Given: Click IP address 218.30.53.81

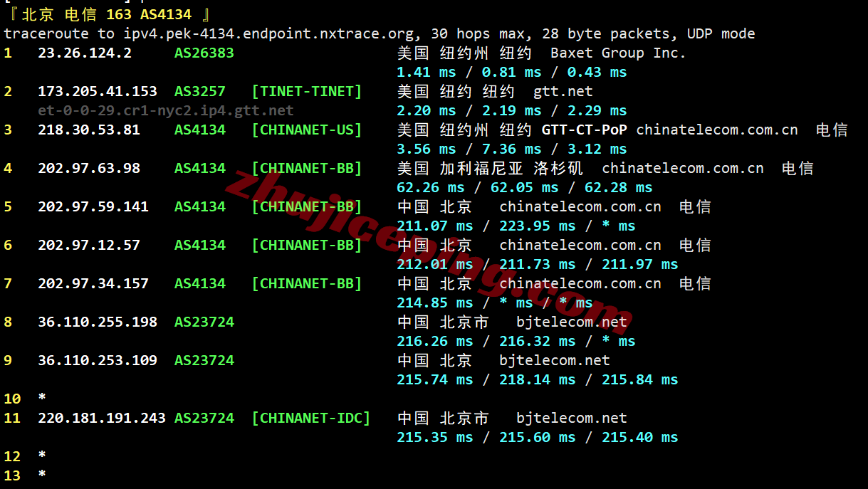Looking at the screenshot, I should pyautogui.click(x=89, y=130).
